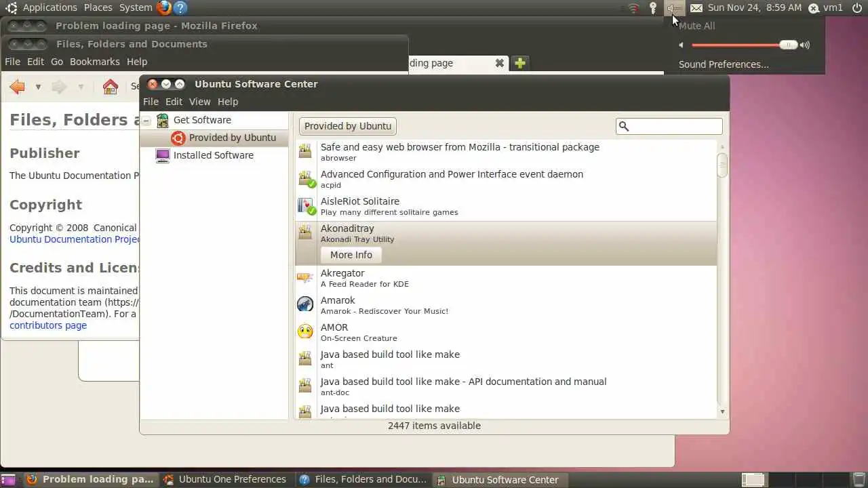Click scroll-down arrow of software list
This screenshot has width=868, height=488.
click(722, 411)
